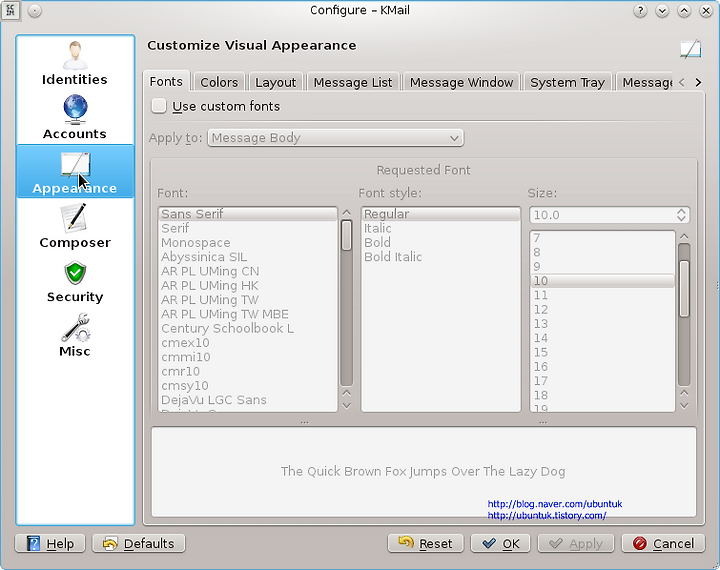The image size is (720, 570).
Task: Select size 16 in size list
Action: tap(602, 367)
